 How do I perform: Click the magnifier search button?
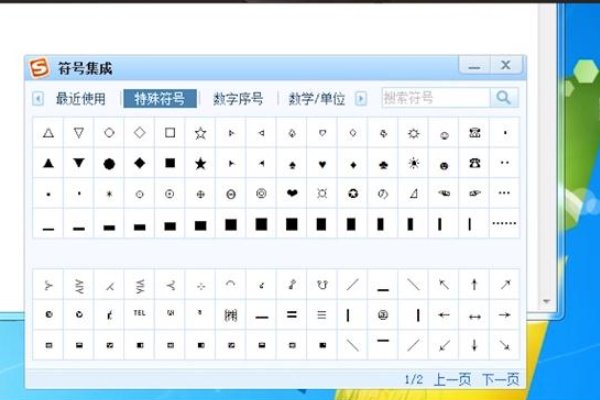click(x=504, y=98)
